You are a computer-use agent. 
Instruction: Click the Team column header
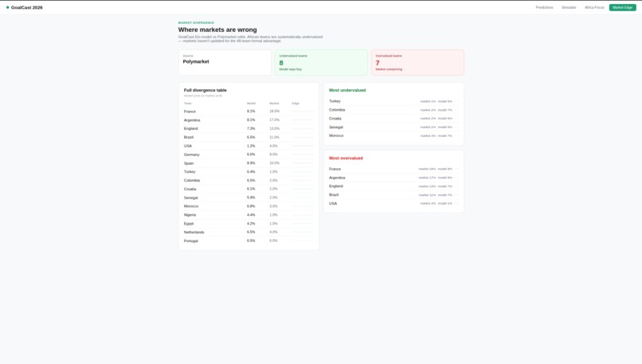pos(187,104)
